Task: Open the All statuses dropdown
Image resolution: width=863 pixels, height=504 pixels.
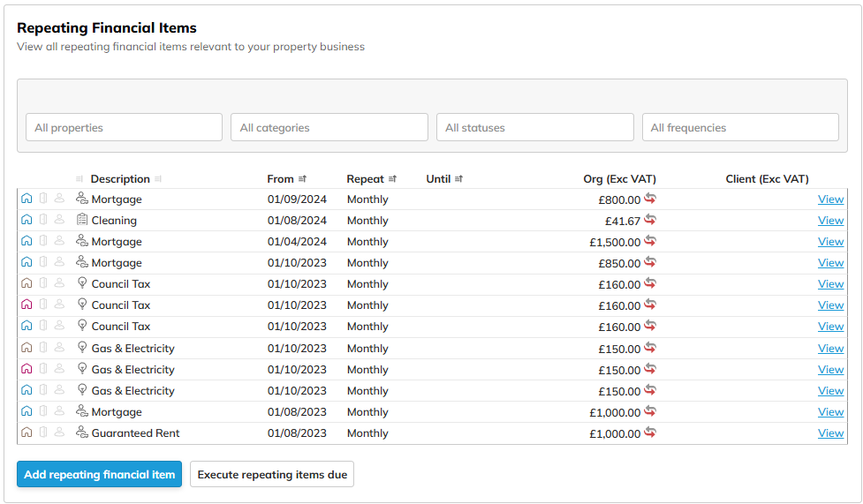Action: point(534,127)
